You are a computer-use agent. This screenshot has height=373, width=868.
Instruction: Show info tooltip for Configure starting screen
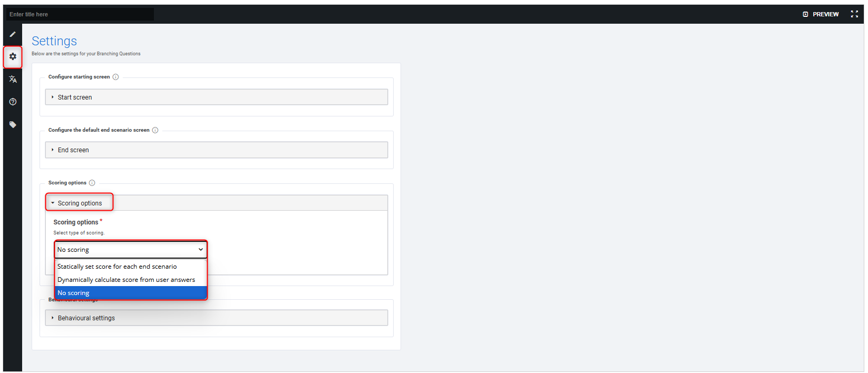(x=115, y=77)
